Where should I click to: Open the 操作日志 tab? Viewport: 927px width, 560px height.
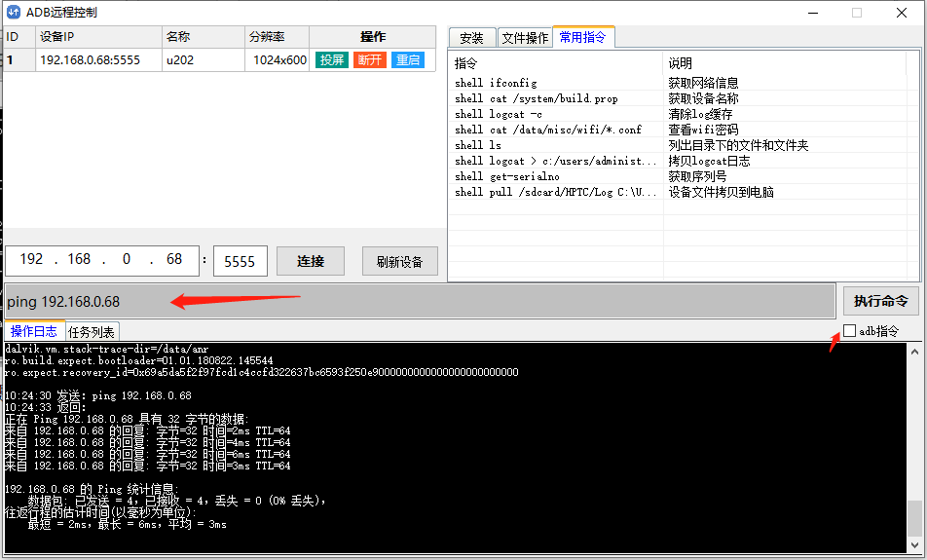34,331
